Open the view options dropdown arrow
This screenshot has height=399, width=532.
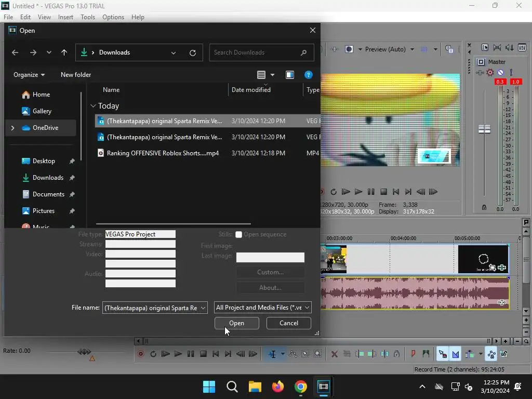272,75
